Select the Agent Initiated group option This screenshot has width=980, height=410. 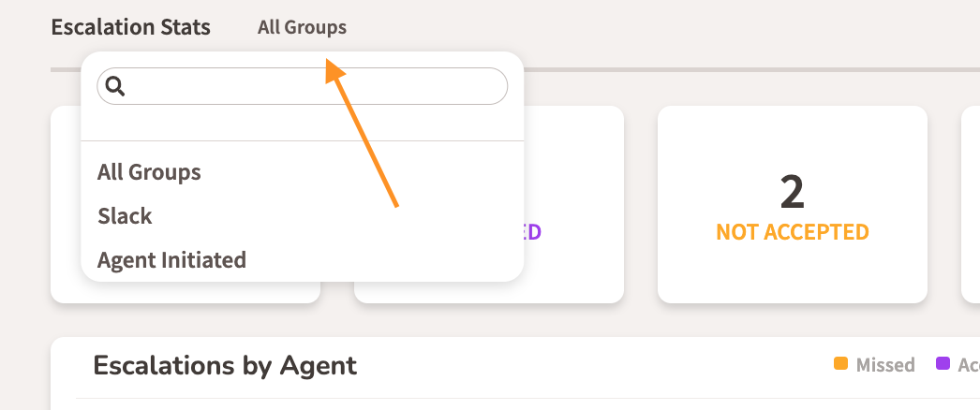[171, 260]
